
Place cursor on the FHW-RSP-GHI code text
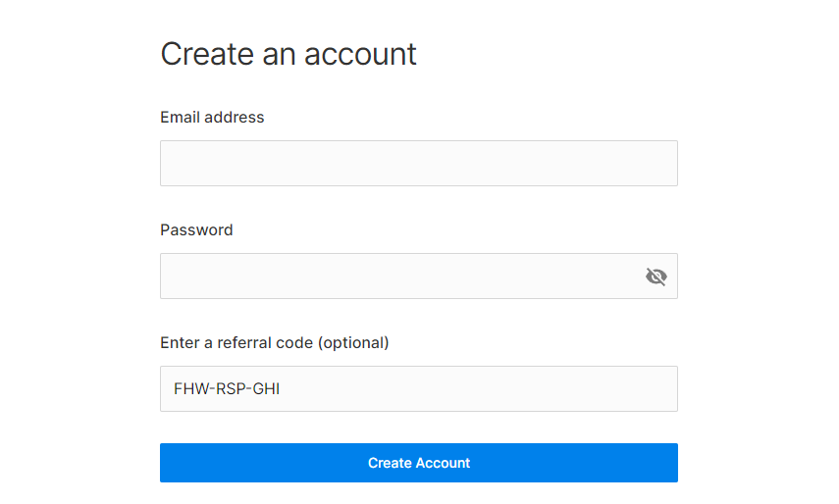coord(227,388)
